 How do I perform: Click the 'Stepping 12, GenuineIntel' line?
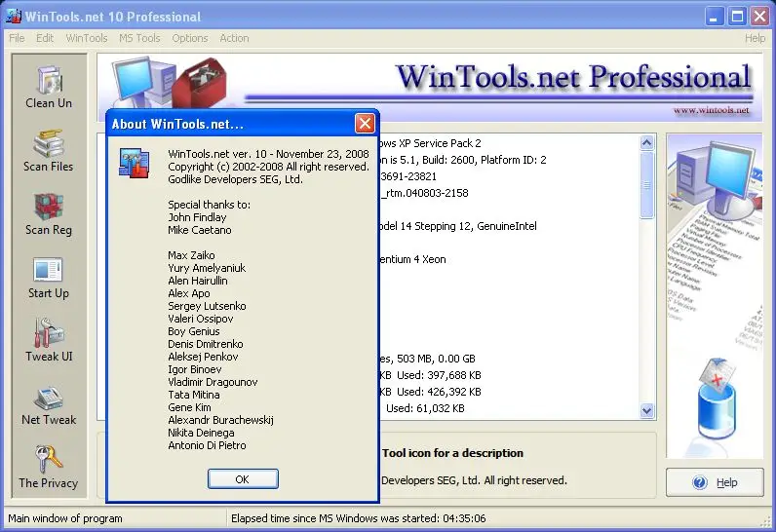click(x=475, y=226)
